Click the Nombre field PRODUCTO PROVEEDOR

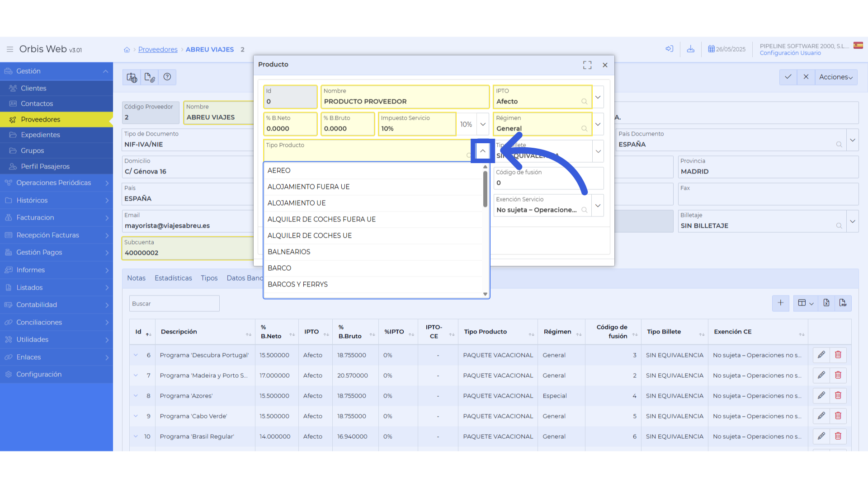(405, 97)
